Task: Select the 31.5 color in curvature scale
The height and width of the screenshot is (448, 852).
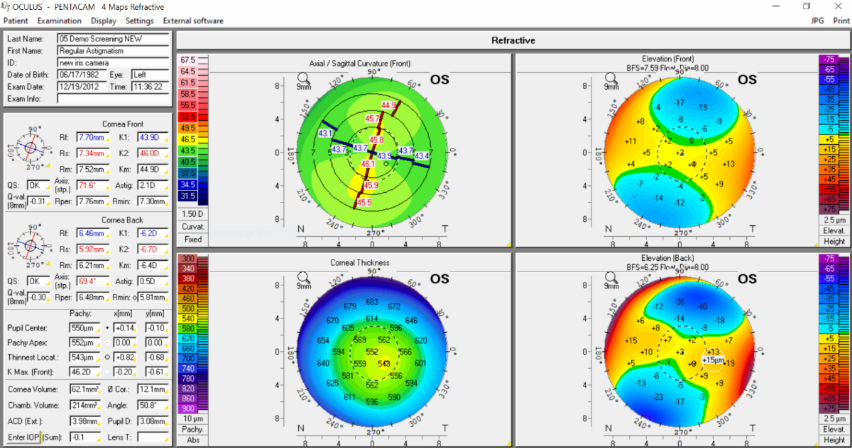Action: click(x=188, y=196)
